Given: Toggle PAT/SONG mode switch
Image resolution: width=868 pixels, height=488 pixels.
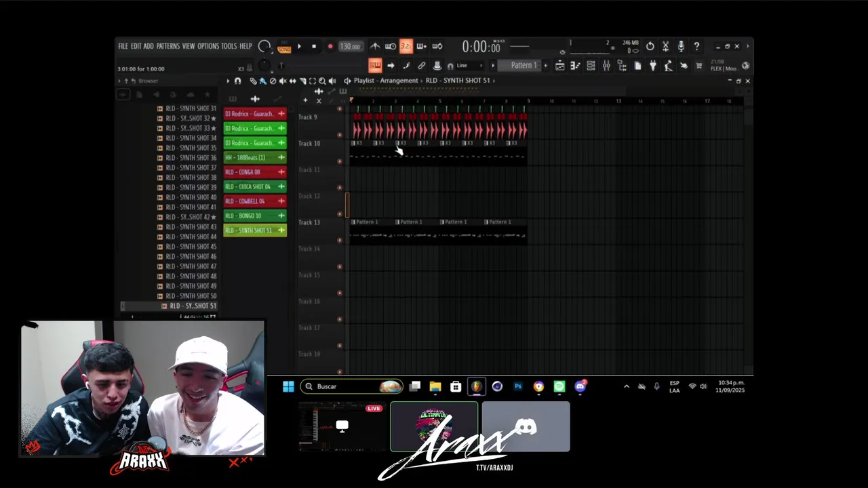Looking at the screenshot, I should [284, 47].
